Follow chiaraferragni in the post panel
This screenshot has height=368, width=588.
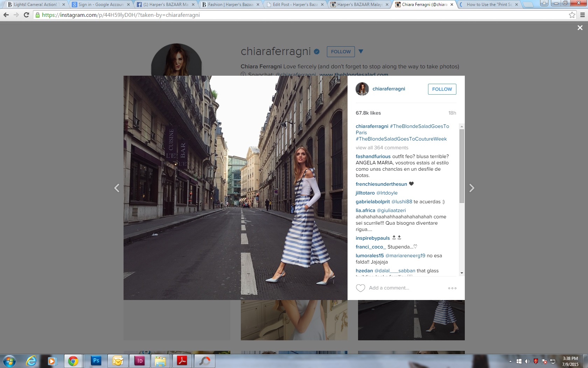(x=442, y=89)
